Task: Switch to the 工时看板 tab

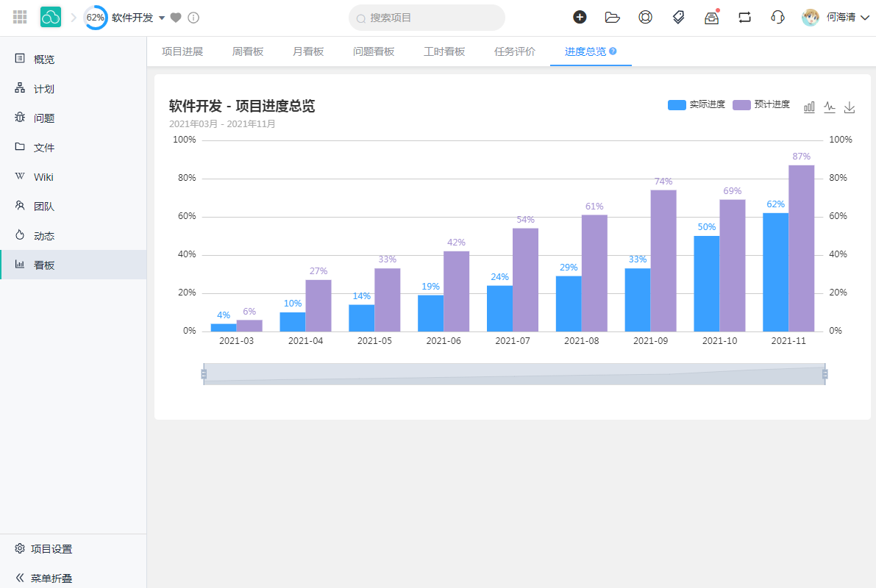Action: 444,51
